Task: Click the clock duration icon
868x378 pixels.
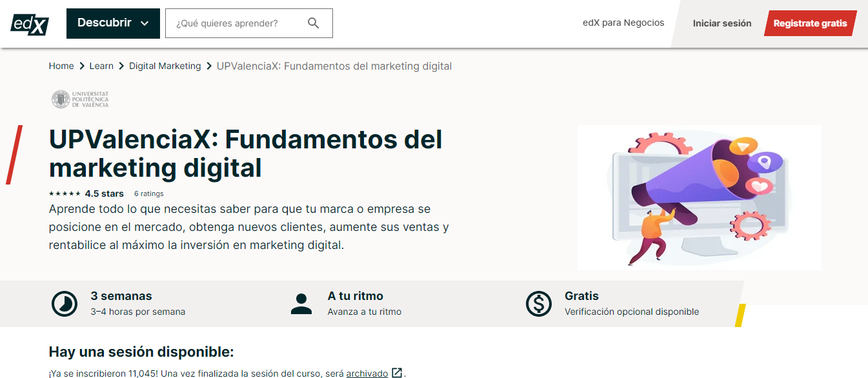Action: point(65,303)
